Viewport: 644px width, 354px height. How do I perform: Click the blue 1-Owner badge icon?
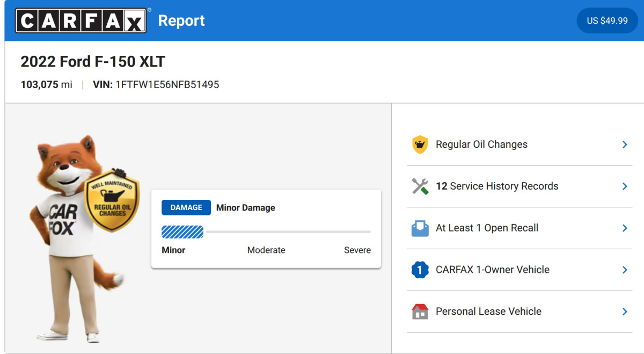tap(420, 270)
